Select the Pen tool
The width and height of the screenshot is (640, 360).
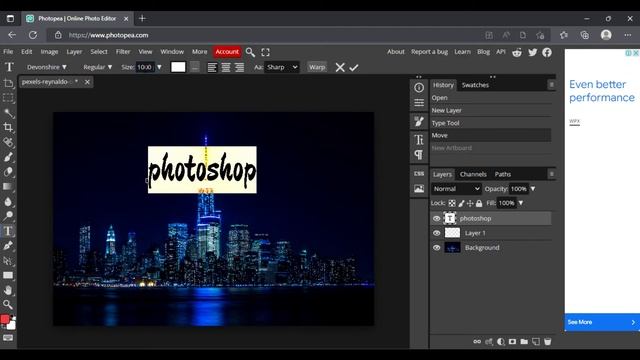pos(8,246)
